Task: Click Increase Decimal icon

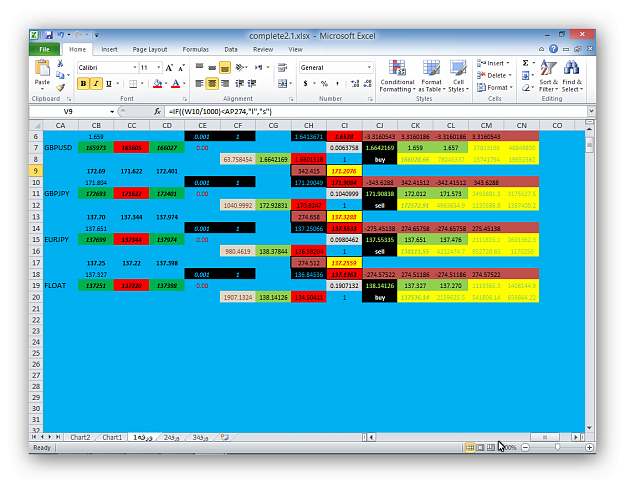Action: [x=354, y=83]
